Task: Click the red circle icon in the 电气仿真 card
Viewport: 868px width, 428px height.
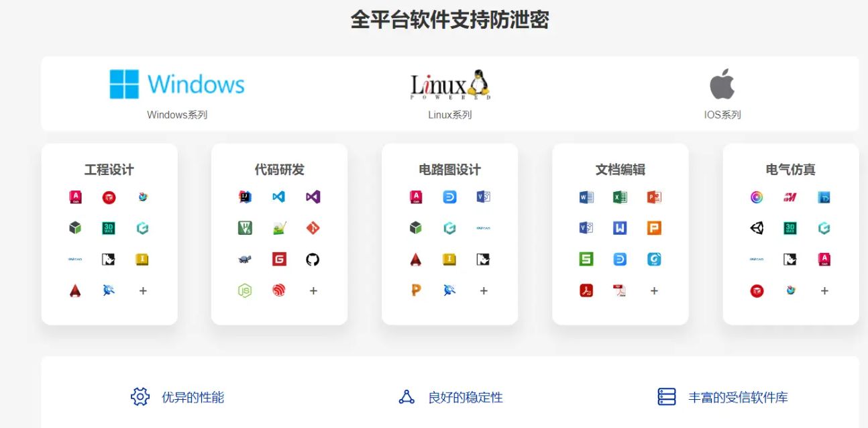Action: click(757, 290)
